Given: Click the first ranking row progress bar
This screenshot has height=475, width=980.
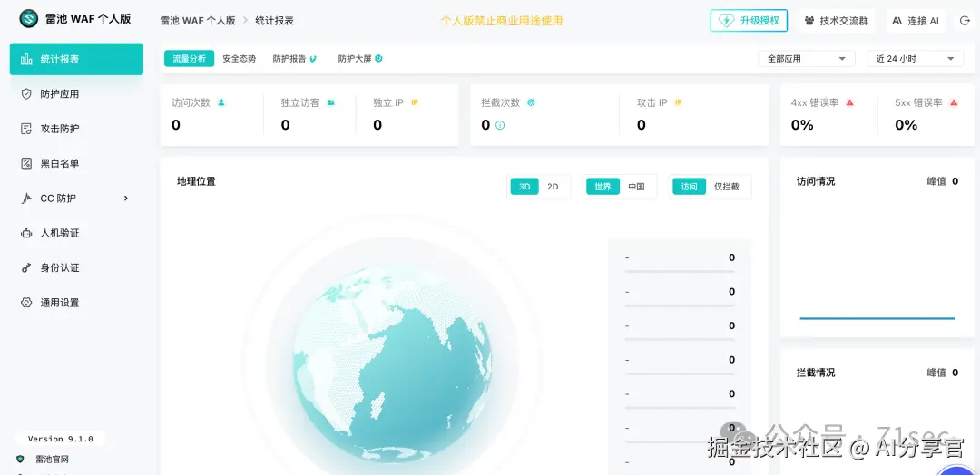Looking at the screenshot, I should [x=680, y=271].
